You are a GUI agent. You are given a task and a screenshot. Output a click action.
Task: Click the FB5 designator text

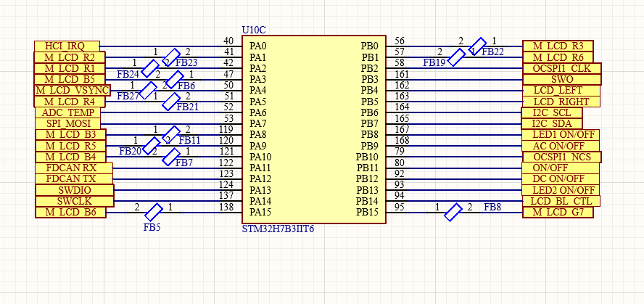tap(152, 228)
